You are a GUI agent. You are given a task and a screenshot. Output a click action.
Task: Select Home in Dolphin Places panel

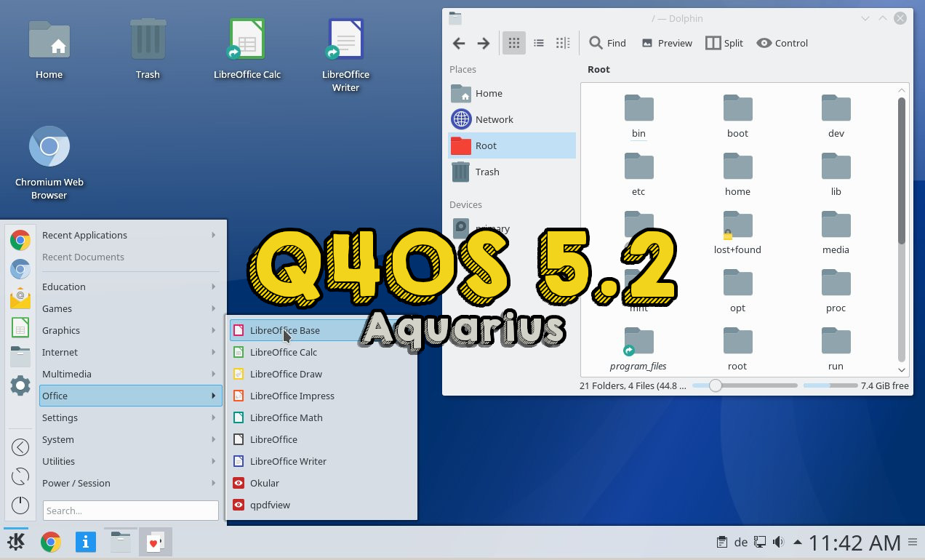pyautogui.click(x=512, y=93)
